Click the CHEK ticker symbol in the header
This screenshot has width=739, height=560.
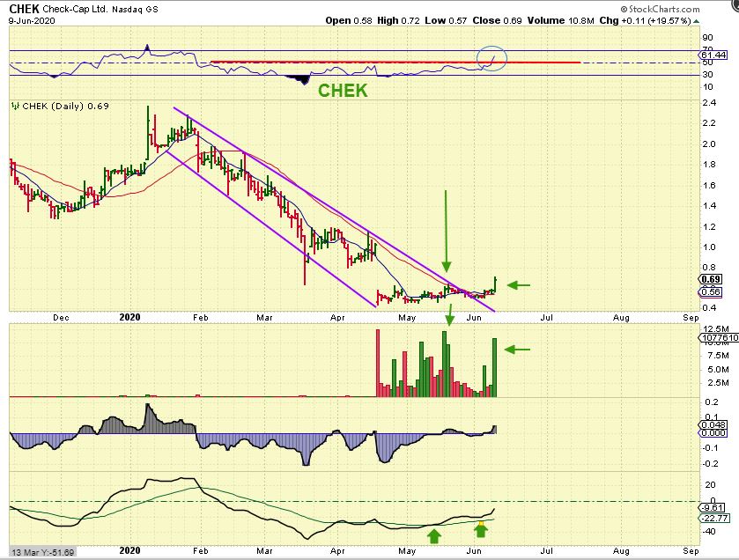[x=24, y=9]
